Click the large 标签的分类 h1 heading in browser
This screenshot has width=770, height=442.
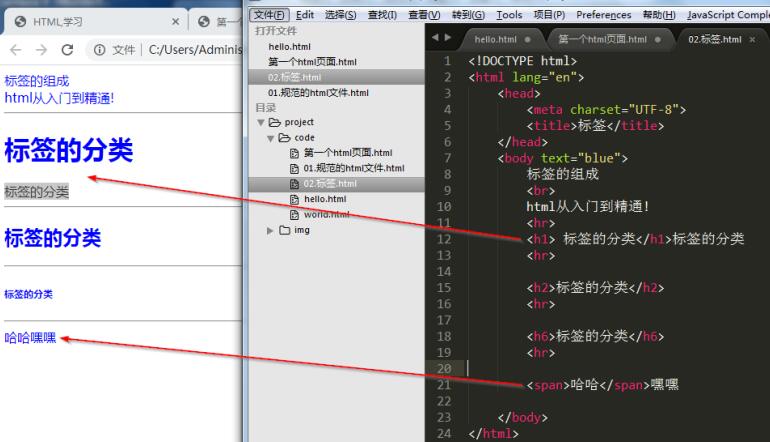[69, 150]
